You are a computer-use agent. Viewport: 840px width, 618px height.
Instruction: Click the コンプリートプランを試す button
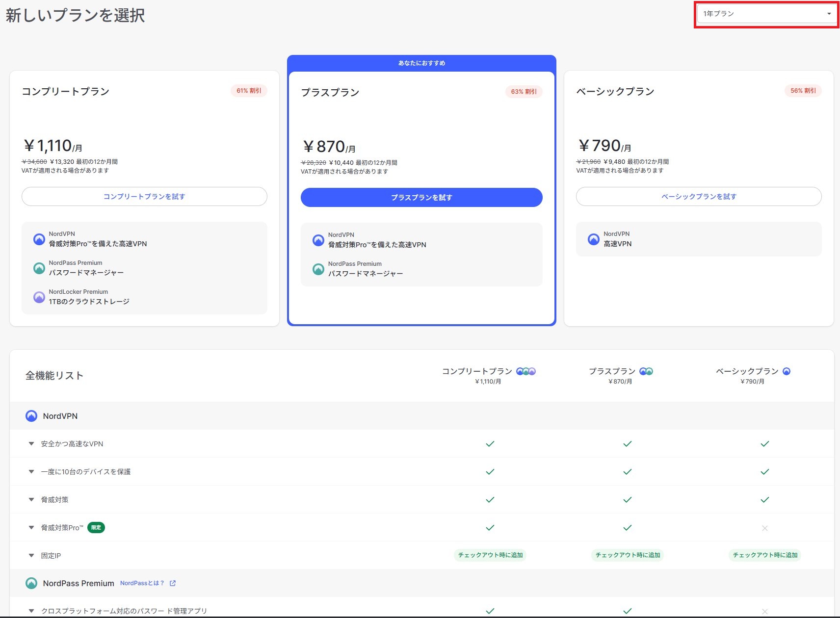(x=144, y=197)
